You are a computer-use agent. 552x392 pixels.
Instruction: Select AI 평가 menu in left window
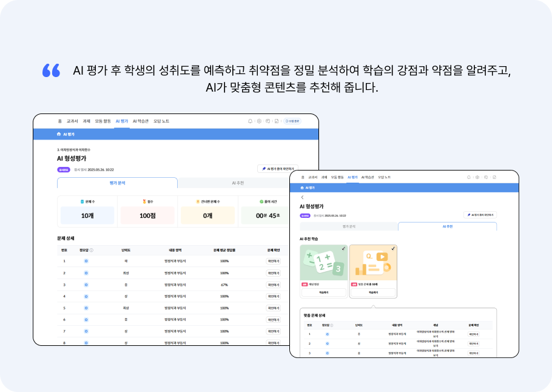[122, 121]
